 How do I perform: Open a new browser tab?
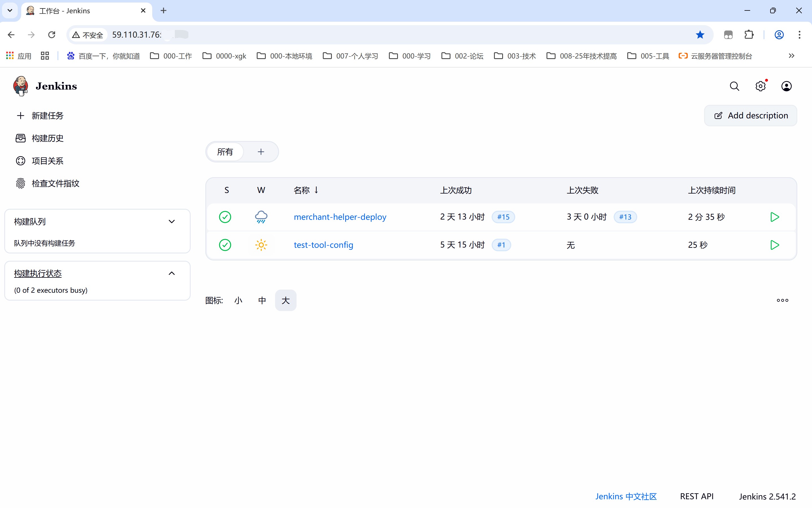coord(164,10)
